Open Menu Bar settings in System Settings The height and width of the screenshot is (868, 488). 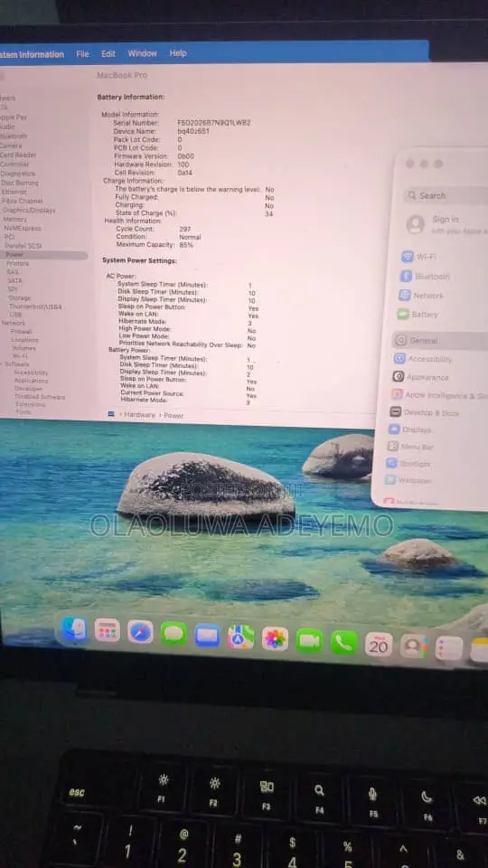410,447
